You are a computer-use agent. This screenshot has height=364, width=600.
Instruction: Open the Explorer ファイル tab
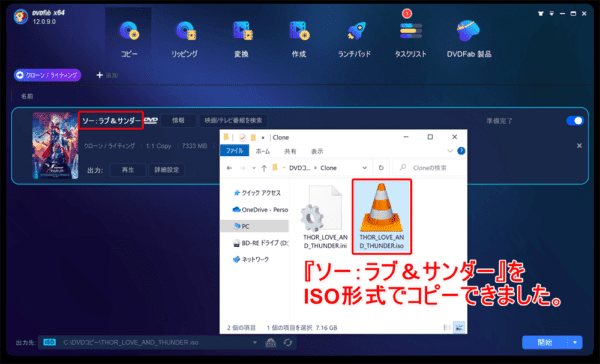click(x=235, y=151)
